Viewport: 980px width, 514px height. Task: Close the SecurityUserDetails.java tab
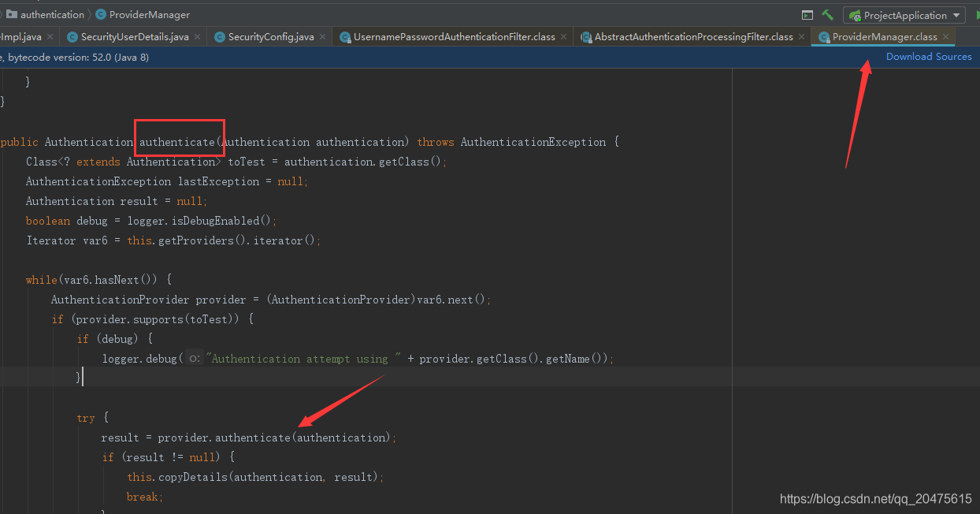197,37
